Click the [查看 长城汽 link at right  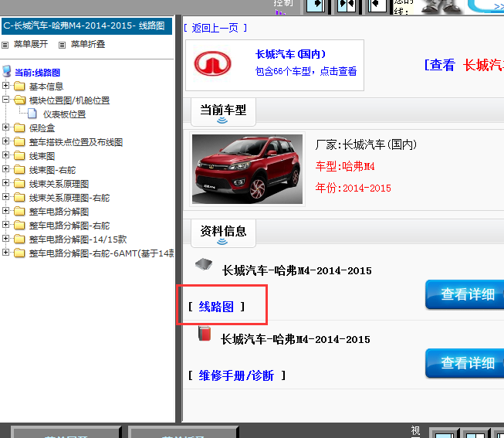coord(464,66)
